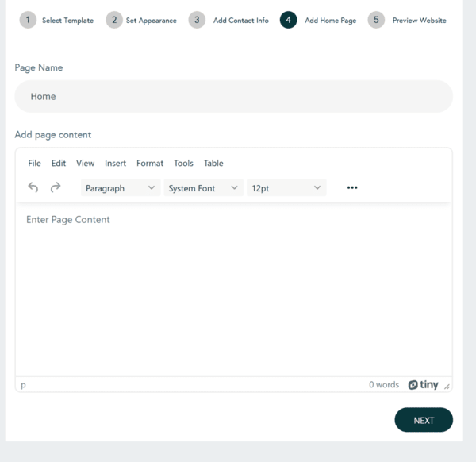476x462 pixels.
Task: Open the Insert menu
Action: 115,164
